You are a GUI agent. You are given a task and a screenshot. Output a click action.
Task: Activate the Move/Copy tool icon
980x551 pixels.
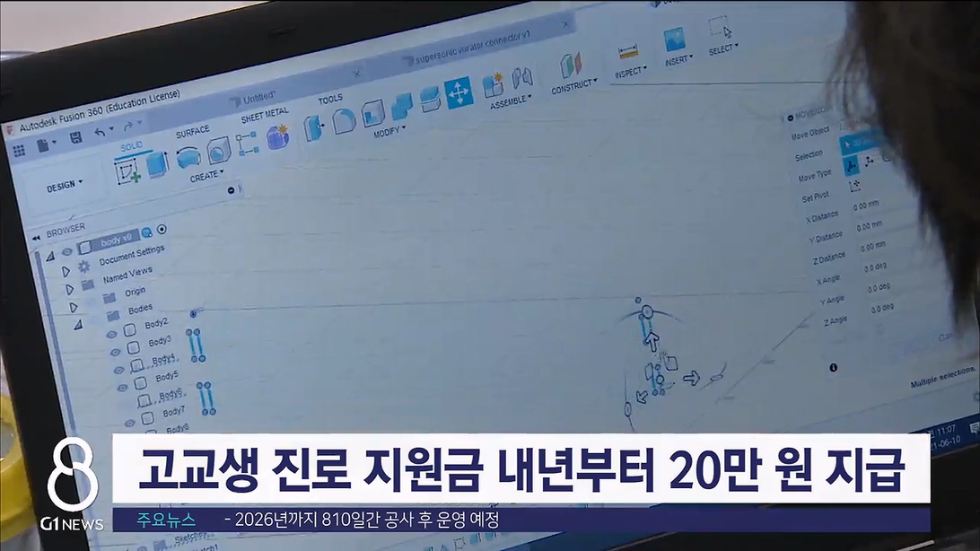coord(459,93)
